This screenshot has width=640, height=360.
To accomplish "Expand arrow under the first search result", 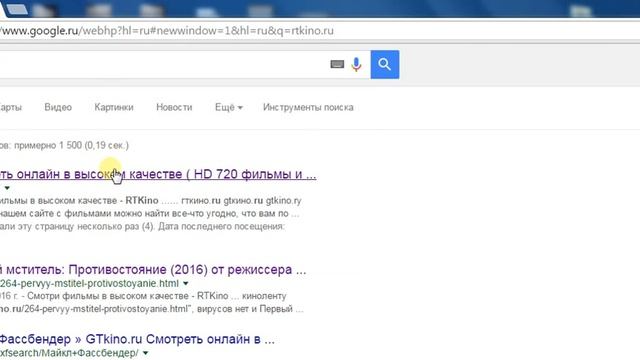I will [7, 188].
